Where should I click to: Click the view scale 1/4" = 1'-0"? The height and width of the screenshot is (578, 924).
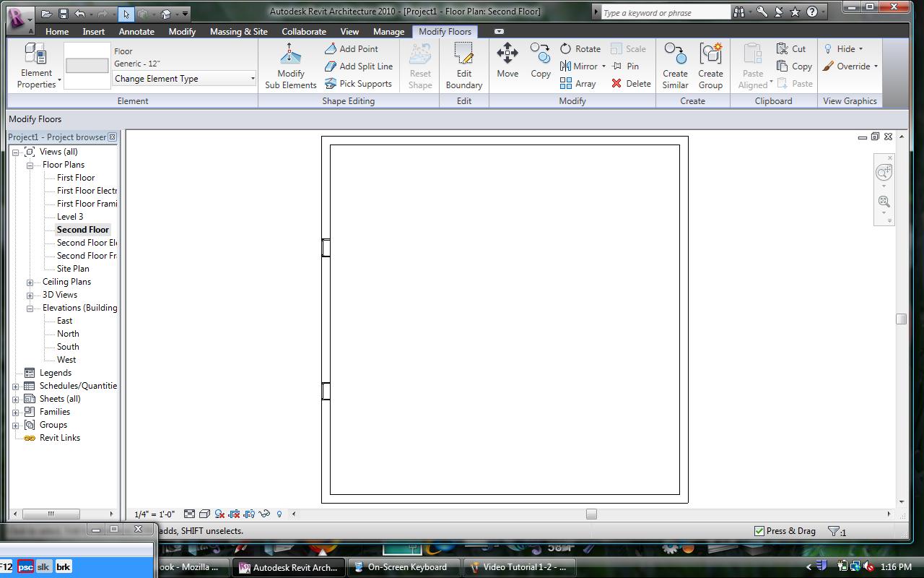coord(154,514)
